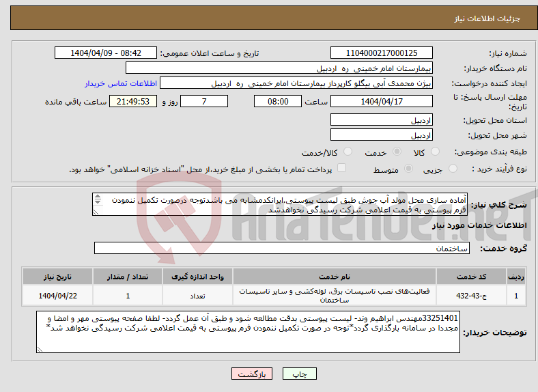Image resolution: width=538 pixels, height=392 pixels.
Task: Click the تعداد / مقدار column header
Action: (128, 277)
